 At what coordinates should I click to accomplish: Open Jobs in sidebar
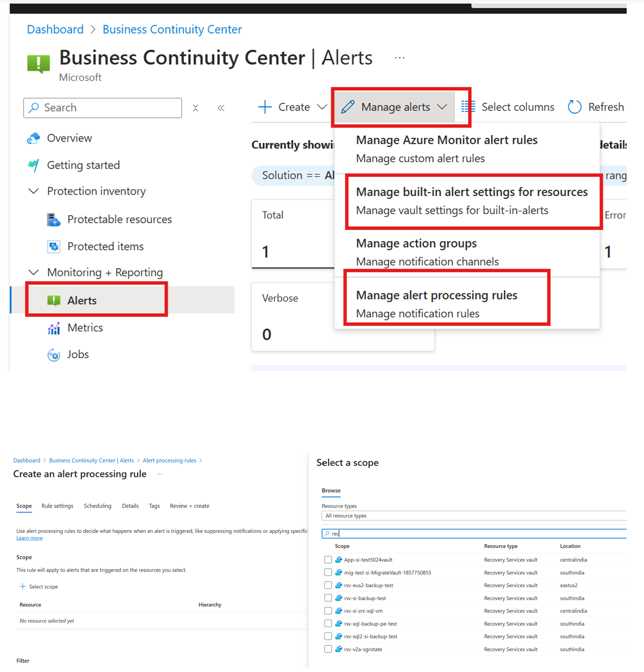(x=78, y=355)
